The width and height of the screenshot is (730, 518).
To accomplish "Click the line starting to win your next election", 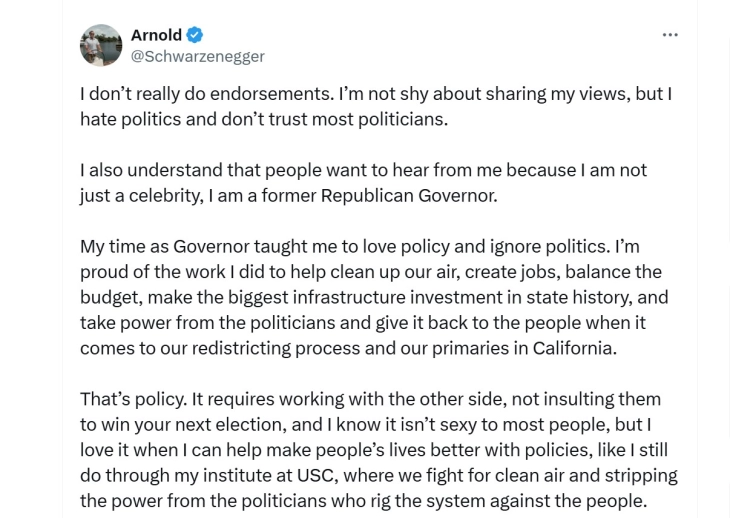I will click(365, 425).
